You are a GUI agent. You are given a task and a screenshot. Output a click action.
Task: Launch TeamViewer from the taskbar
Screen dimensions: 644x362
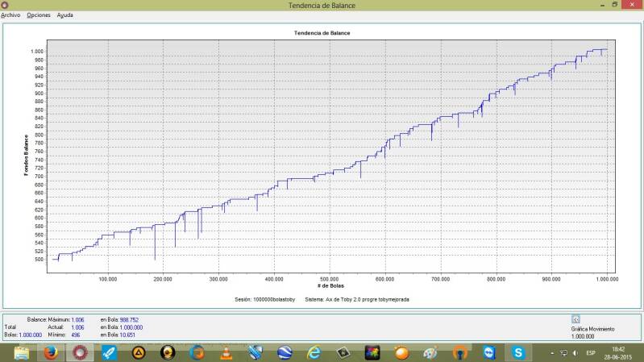489,352
